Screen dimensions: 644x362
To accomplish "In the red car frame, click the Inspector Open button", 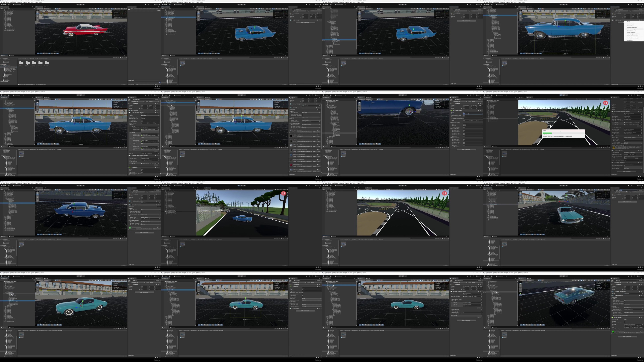I will coord(159,10).
